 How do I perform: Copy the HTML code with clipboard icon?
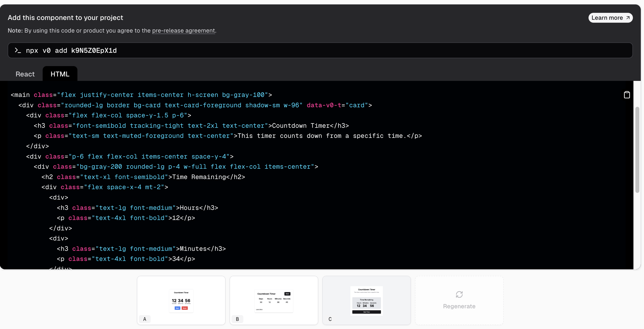(626, 95)
